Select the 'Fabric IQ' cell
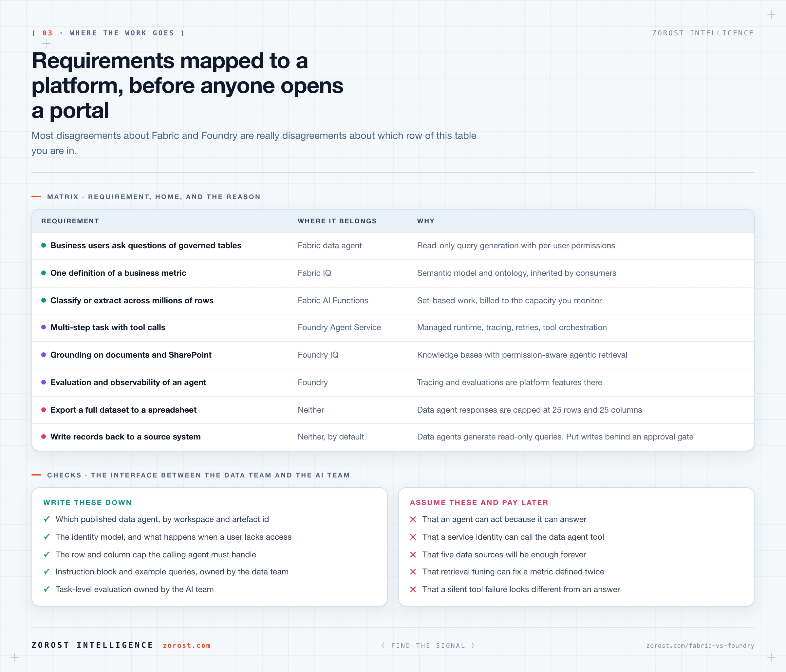The width and height of the screenshot is (786, 672). [x=314, y=273]
